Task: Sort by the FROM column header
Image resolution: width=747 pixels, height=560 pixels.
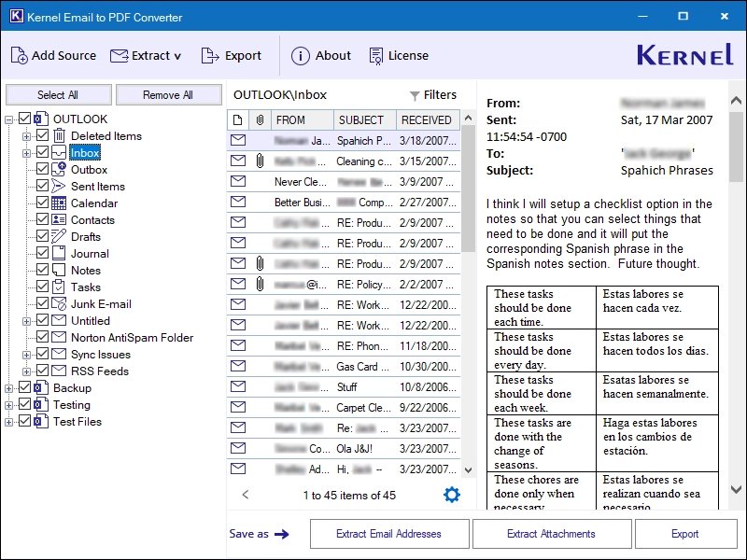Action: click(x=302, y=120)
